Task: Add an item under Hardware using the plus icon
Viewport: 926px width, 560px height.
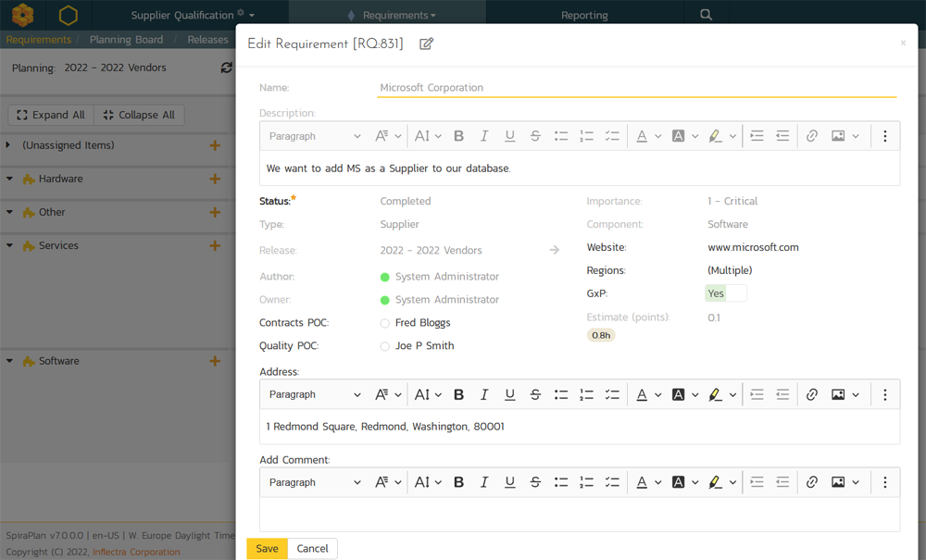Action: [x=215, y=179]
